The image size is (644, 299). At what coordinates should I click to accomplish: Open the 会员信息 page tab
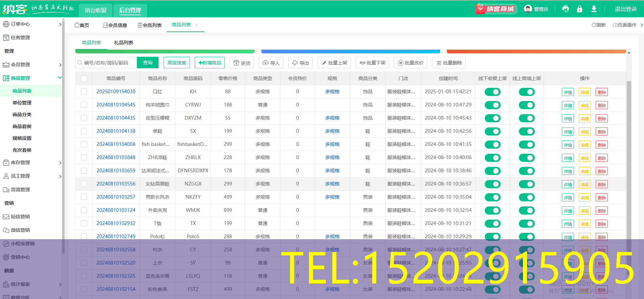point(115,25)
